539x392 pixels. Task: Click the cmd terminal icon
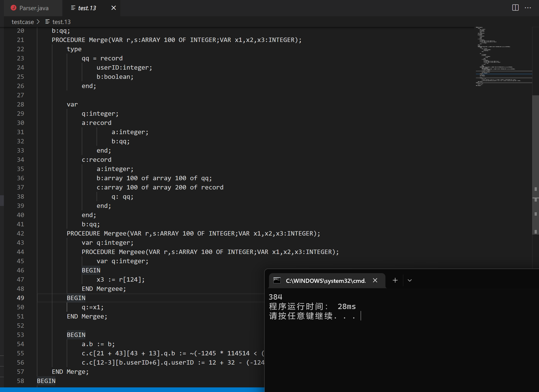pyautogui.click(x=277, y=280)
